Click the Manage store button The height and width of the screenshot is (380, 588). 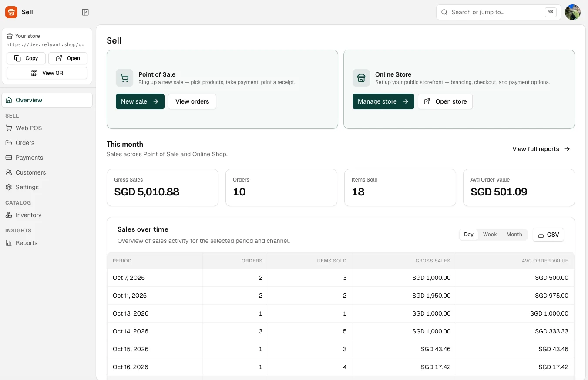click(383, 101)
